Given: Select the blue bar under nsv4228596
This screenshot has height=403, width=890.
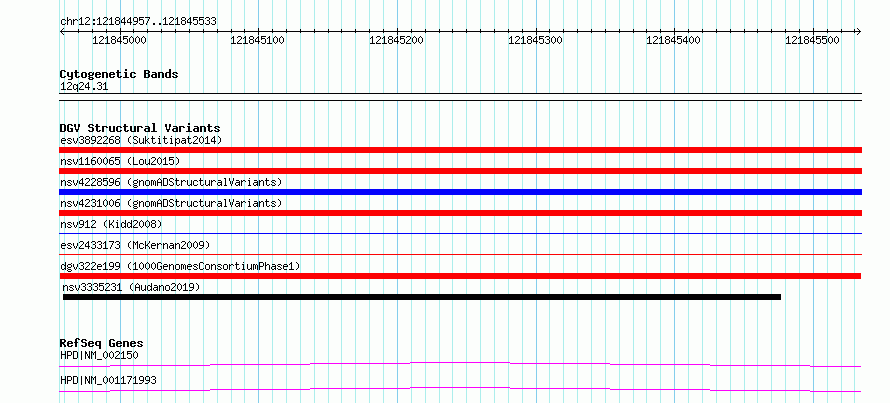Looking at the screenshot, I should (460, 192).
